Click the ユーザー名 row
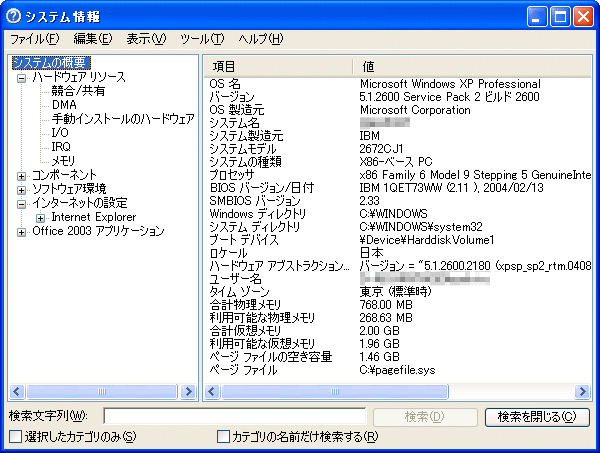Screen dimensions: 600x453 pos(398,279)
